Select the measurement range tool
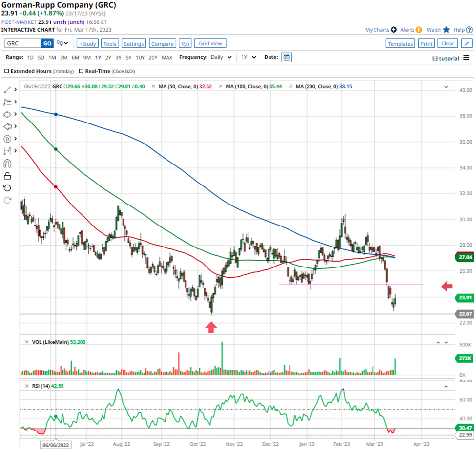 7,151
